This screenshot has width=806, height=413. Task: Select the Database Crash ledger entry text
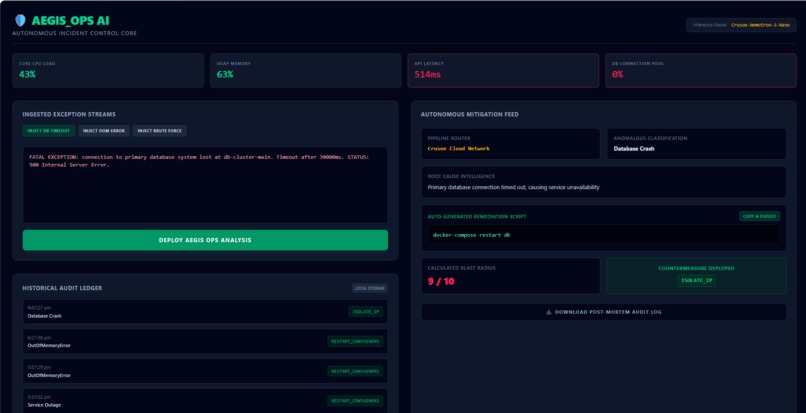[x=44, y=316]
